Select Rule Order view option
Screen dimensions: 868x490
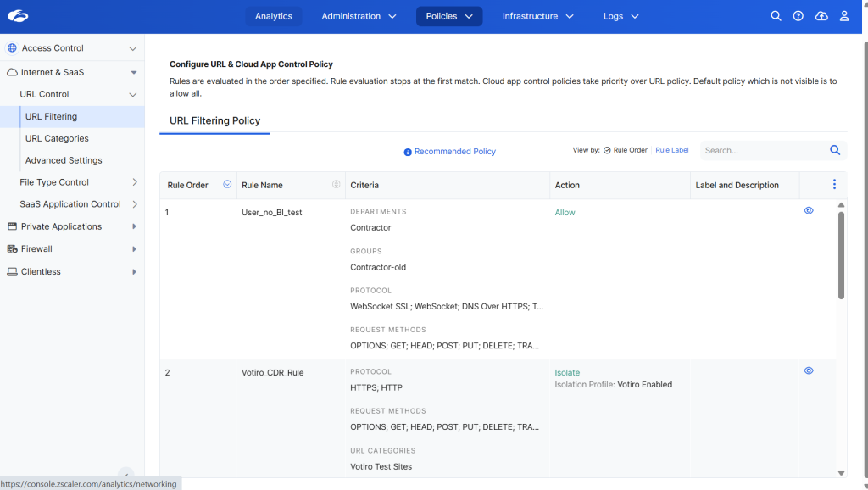625,150
